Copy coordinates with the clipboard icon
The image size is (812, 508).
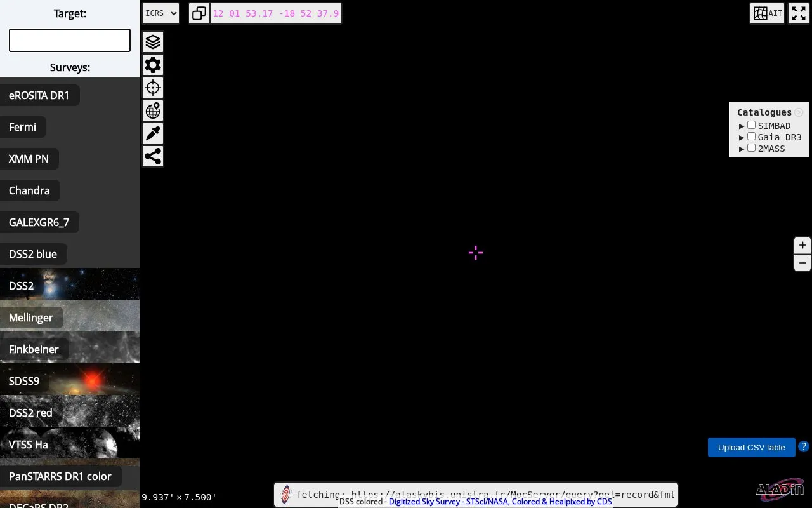[199, 13]
